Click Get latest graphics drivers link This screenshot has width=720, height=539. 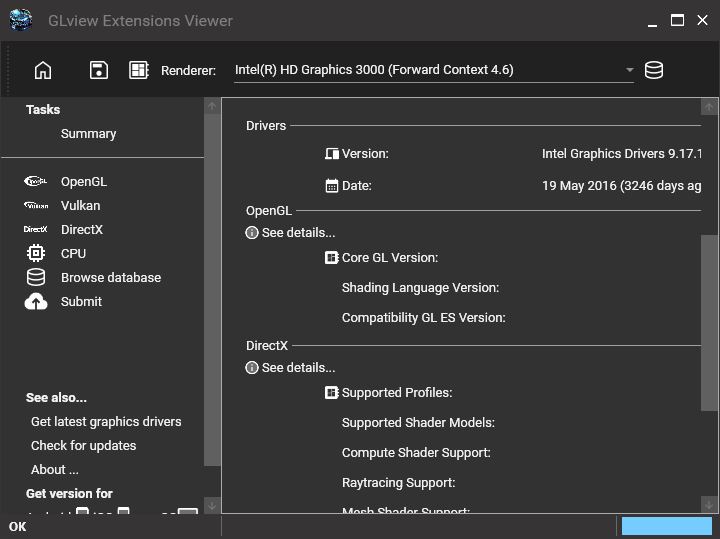[106, 421]
